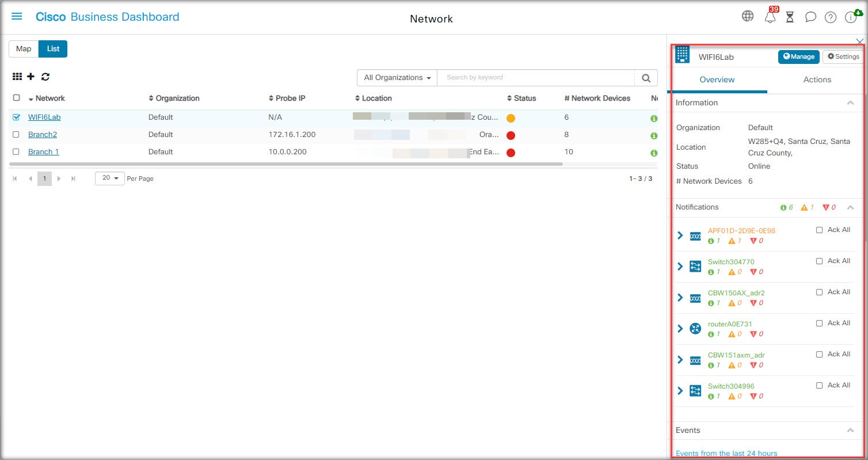Expand Switch304996 notifications chevron
This screenshot has width=868, height=460.
(680, 391)
